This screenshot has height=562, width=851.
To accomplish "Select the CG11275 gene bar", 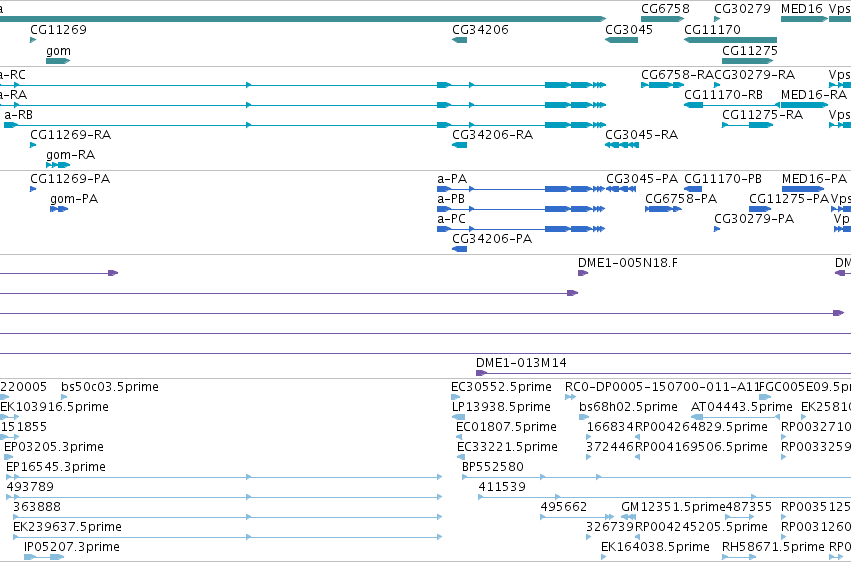I will tap(748, 61).
